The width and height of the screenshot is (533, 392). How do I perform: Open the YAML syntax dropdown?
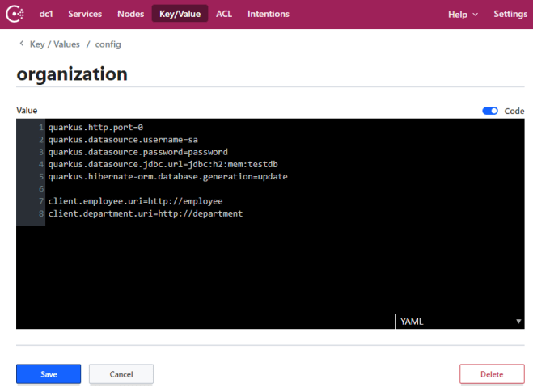[x=459, y=321]
